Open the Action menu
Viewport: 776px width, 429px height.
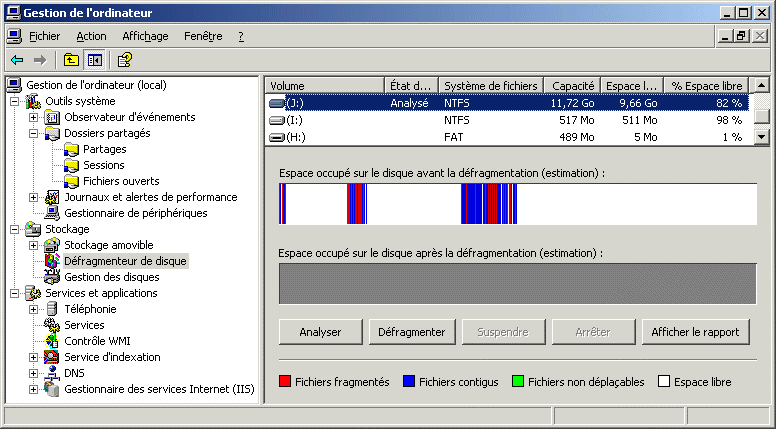(91, 36)
